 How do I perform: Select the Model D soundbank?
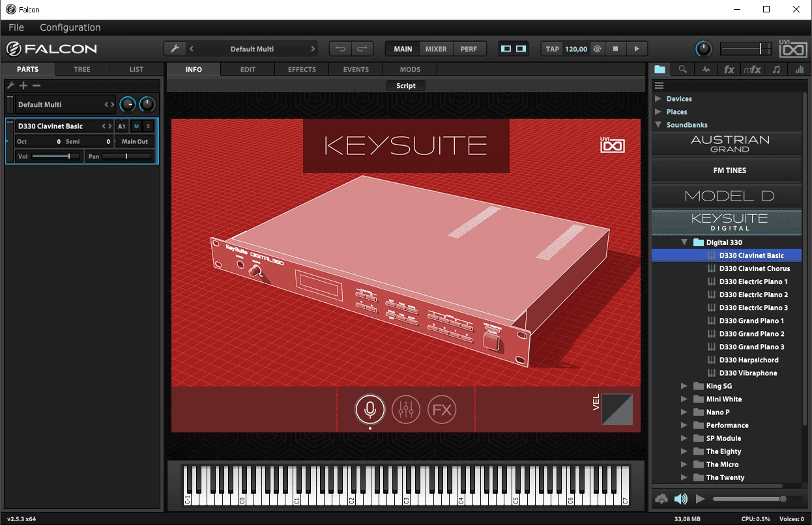(x=727, y=196)
